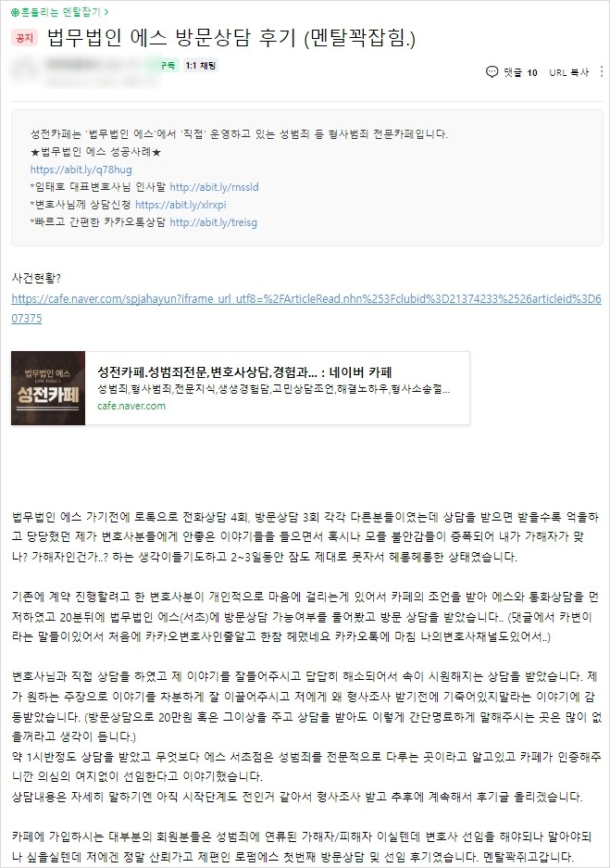
Task: Open the 카카오톡상담 link abit.ly/treisg
Action: tap(214, 222)
